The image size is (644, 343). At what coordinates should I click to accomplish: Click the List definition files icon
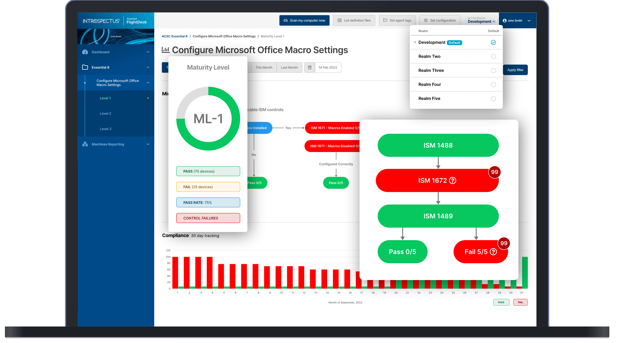[x=340, y=20]
